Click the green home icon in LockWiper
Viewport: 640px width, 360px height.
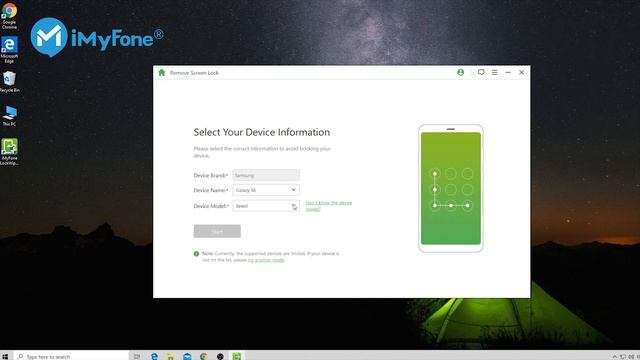pos(162,73)
